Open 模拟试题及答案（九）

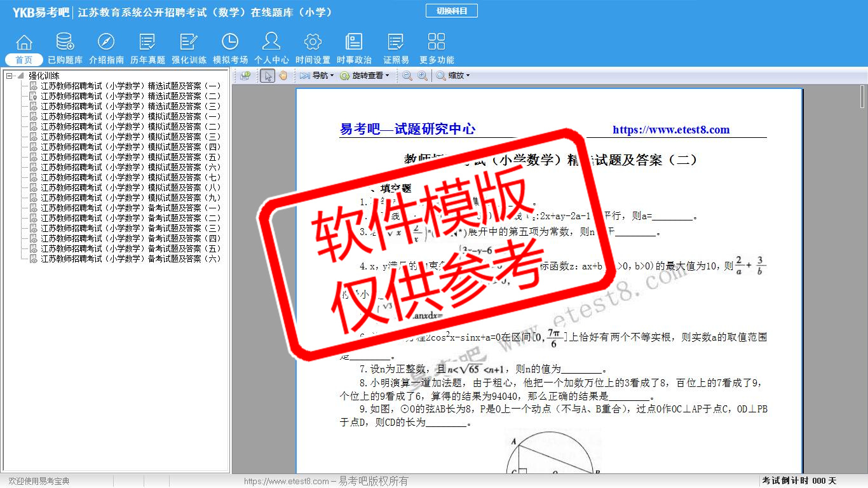pyautogui.click(x=131, y=198)
